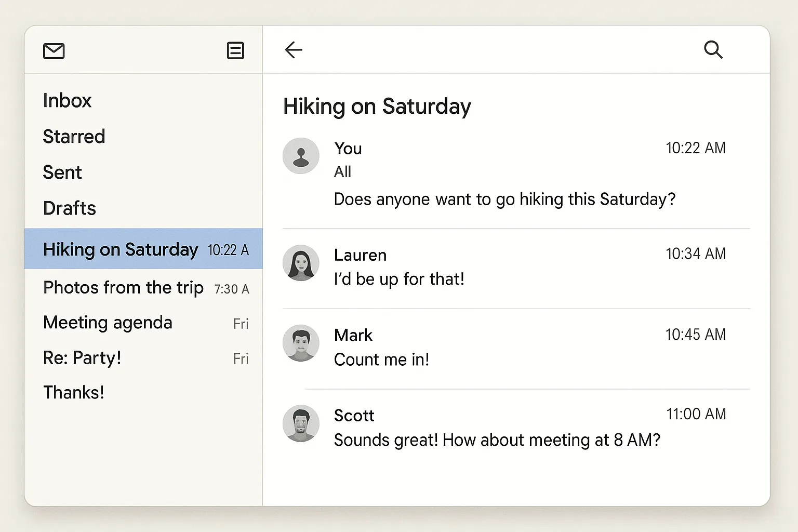Click the 10:34 AM timestamp
Image resolution: width=798 pixels, height=532 pixels.
[x=696, y=254]
